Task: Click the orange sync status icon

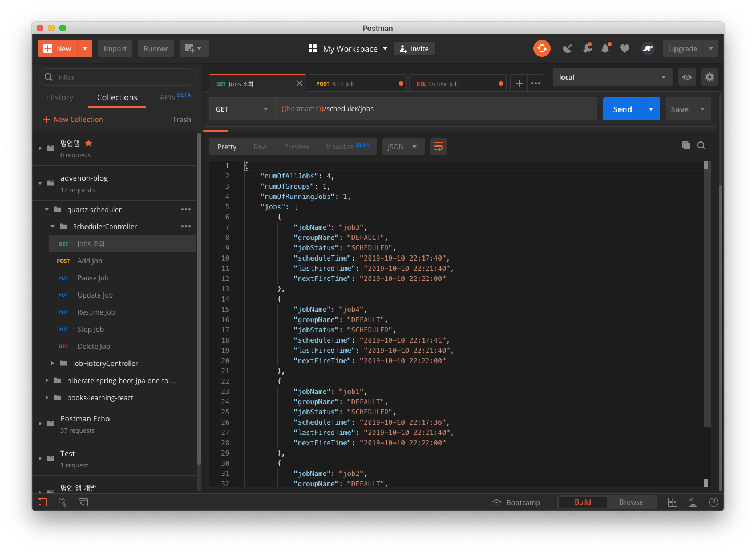Action: pyautogui.click(x=541, y=48)
